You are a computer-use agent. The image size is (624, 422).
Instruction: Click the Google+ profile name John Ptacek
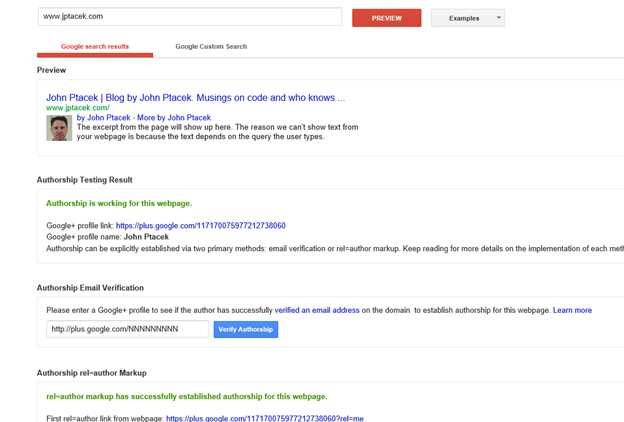click(146, 237)
